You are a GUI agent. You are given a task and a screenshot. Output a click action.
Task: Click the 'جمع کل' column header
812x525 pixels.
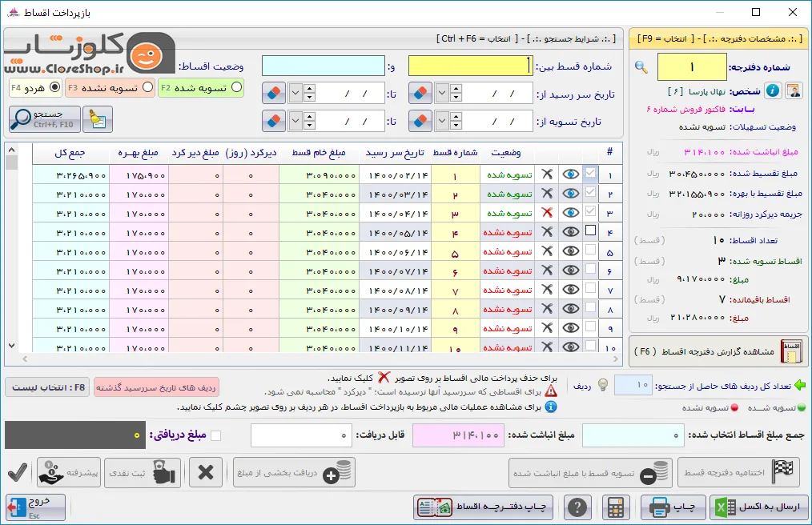(x=71, y=153)
